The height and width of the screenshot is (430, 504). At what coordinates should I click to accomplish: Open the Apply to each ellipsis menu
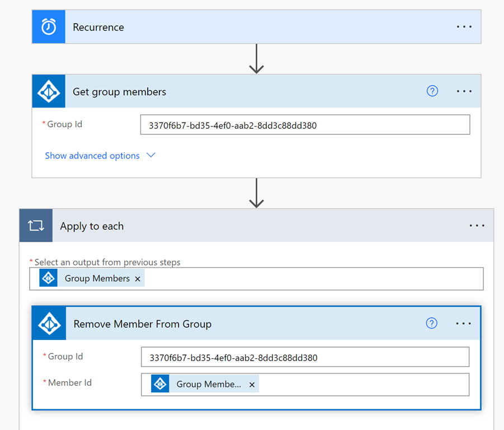477,226
